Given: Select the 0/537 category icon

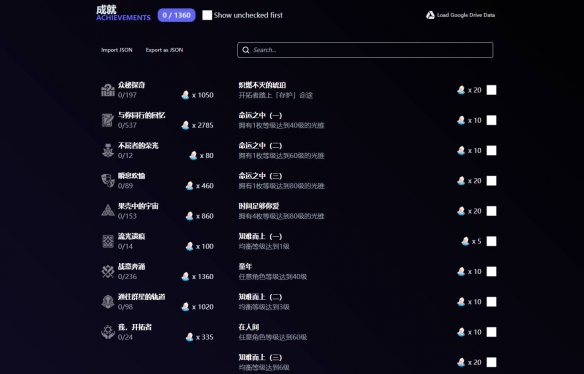Looking at the screenshot, I should coord(108,120).
